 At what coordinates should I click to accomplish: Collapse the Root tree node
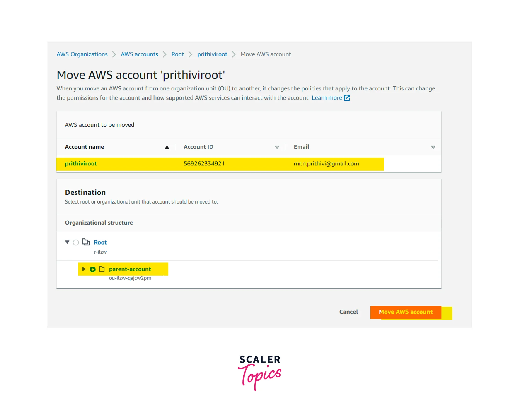coord(67,242)
